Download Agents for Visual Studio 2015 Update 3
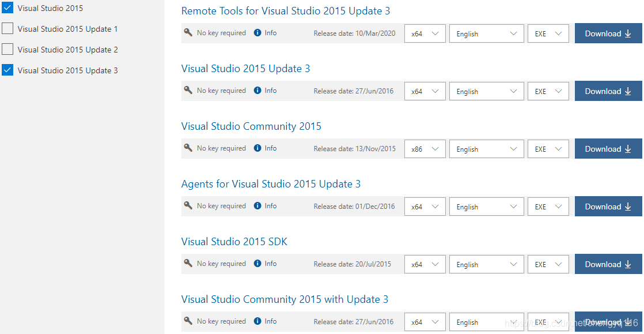 point(608,206)
